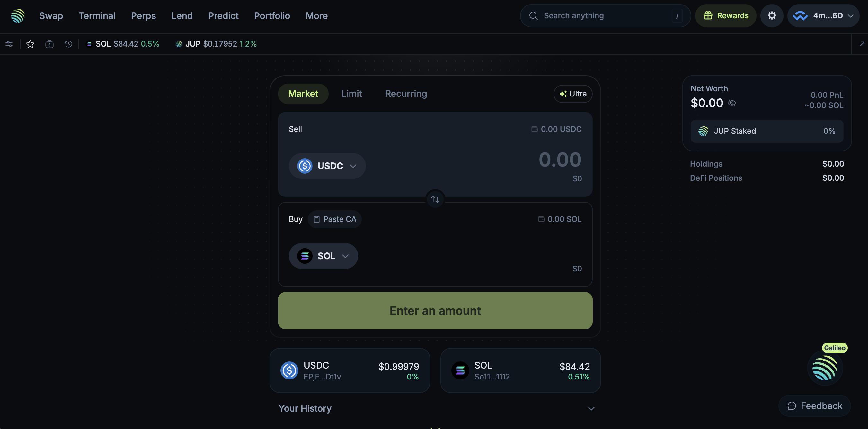Click the 0.00 USDC balance text
Viewport: 868px width, 429px height.
(561, 129)
